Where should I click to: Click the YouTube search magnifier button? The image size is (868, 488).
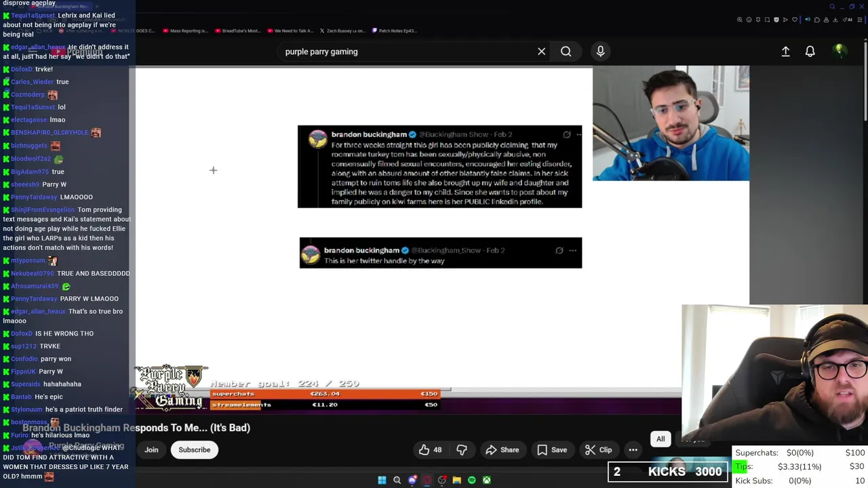point(566,52)
